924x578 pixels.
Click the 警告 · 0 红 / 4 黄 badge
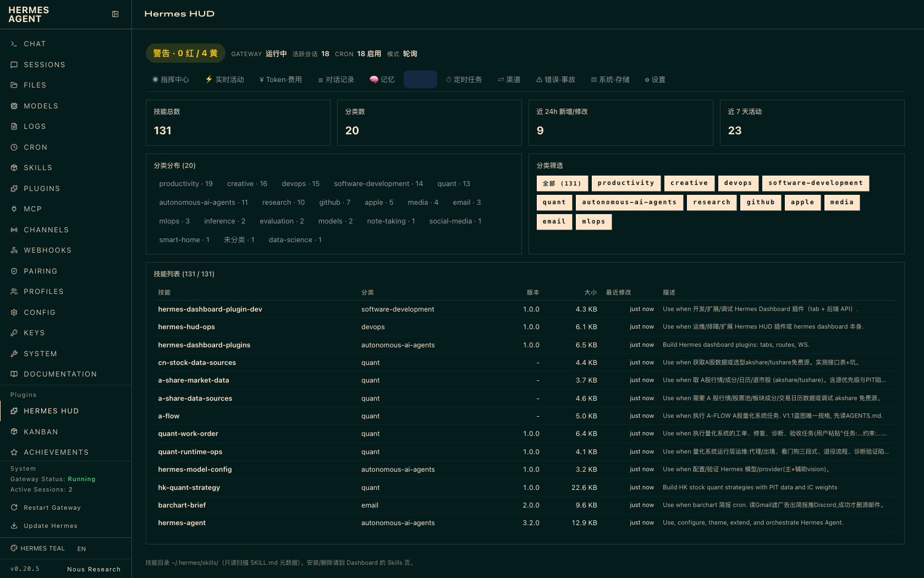pos(185,53)
